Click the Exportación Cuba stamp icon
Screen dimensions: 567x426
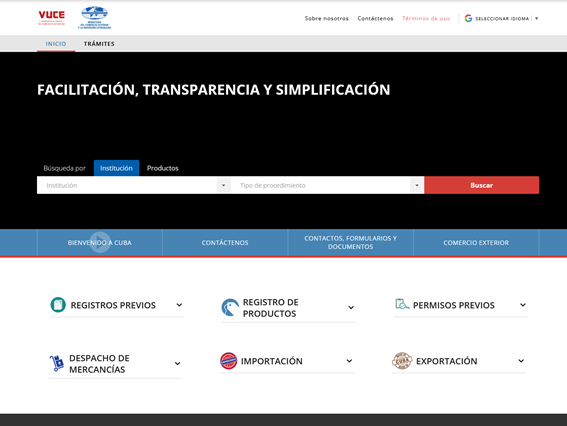tap(402, 361)
